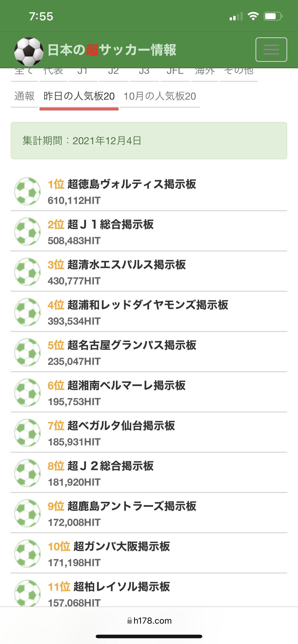Viewport: 298px width, 644px height.
Task: Switch to the 通報 tab
Action: point(24,96)
